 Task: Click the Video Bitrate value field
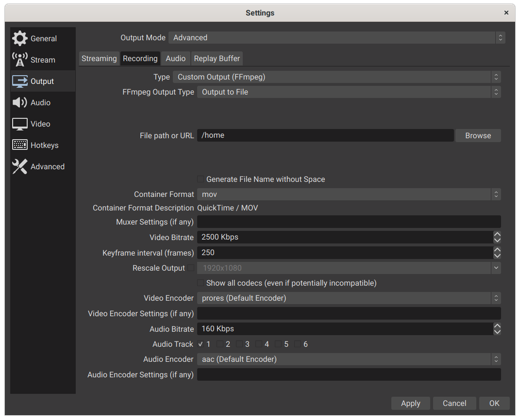345,237
